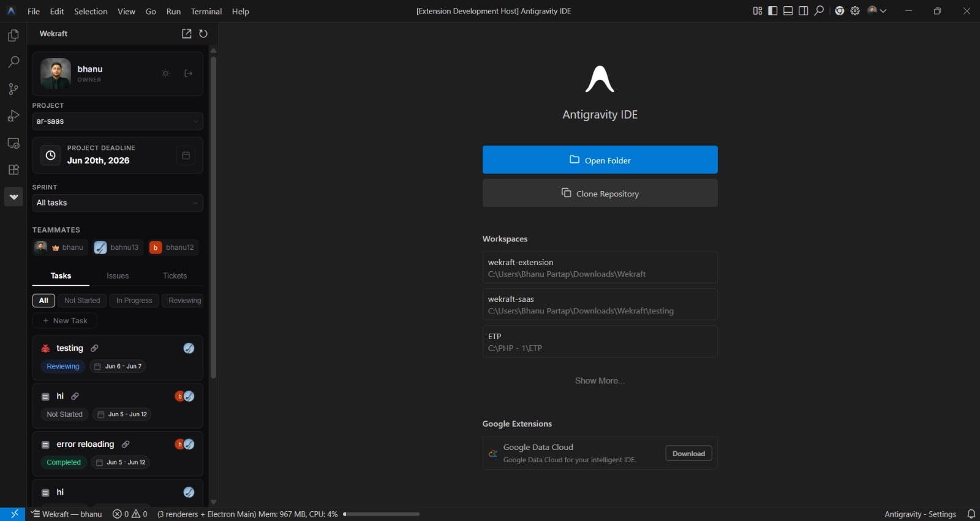Click the sign out icon next to bhanu

189,73
